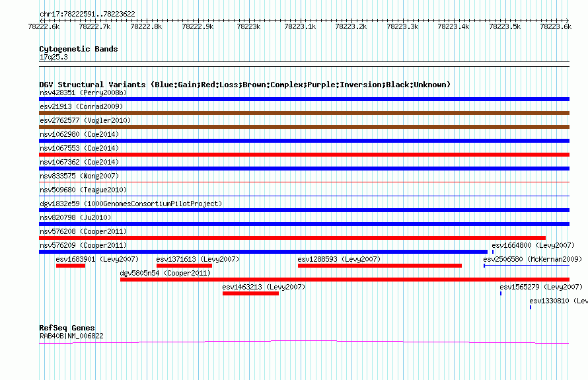Open the esv1565279 (Levy2007) label
Viewport: 588px width, 380px height.
click(541, 287)
